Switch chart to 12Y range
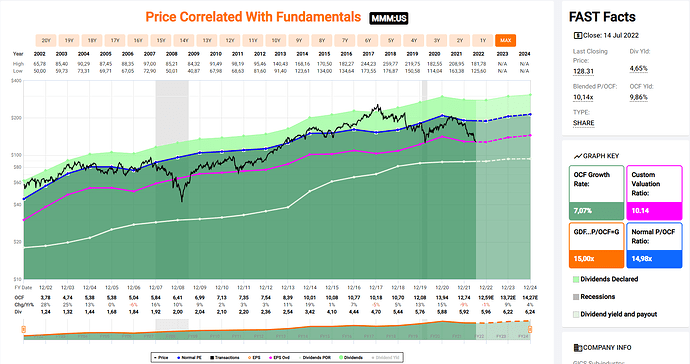Viewport: 690px width, 364px height. 230,40
